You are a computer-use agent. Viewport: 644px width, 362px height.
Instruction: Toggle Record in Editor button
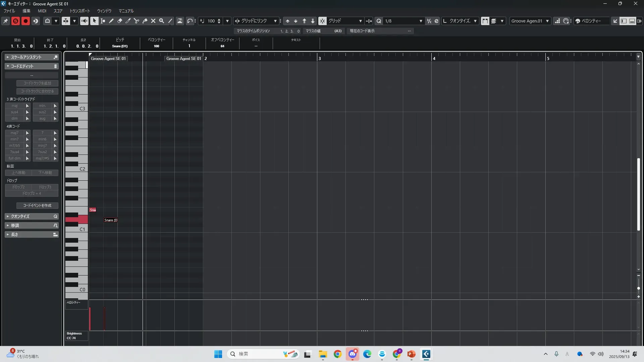point(25,21)
